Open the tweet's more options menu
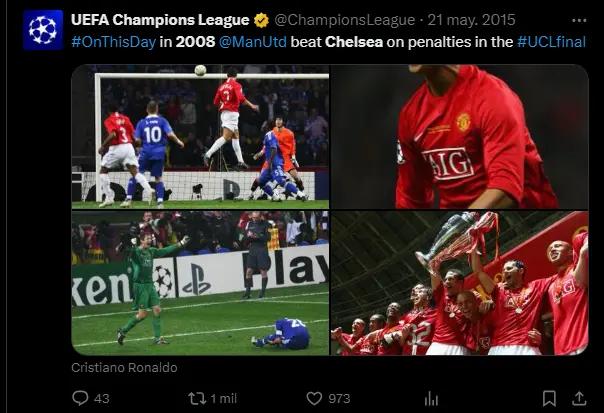Image resolution: width=604 pixels, height=413 pixels. click(x=579, y=20)
